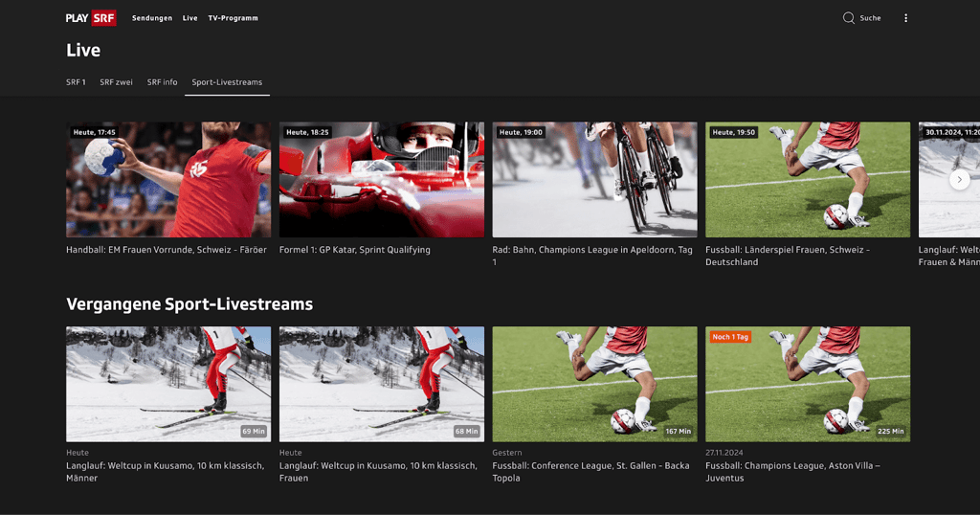Click the '27.11.2024' date label
The width and height of the screenshot is (980, 515).
tap(724, 453)
